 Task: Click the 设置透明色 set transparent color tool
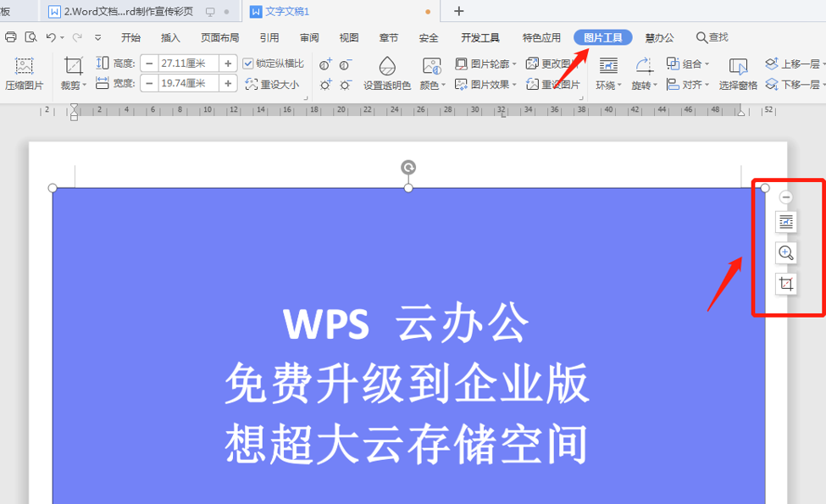[x=387, y=73]
